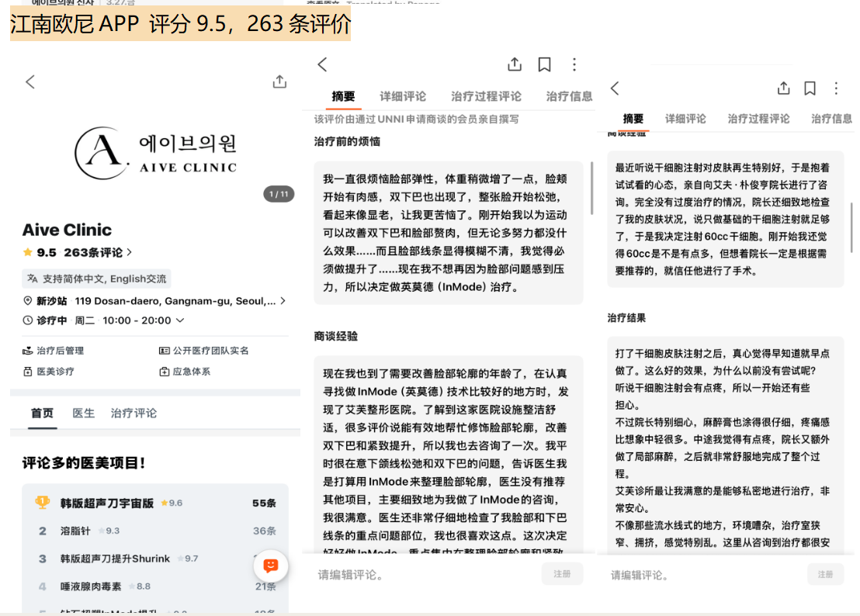Click the clock icon next to 诊疗中

(x=27, y=320)
